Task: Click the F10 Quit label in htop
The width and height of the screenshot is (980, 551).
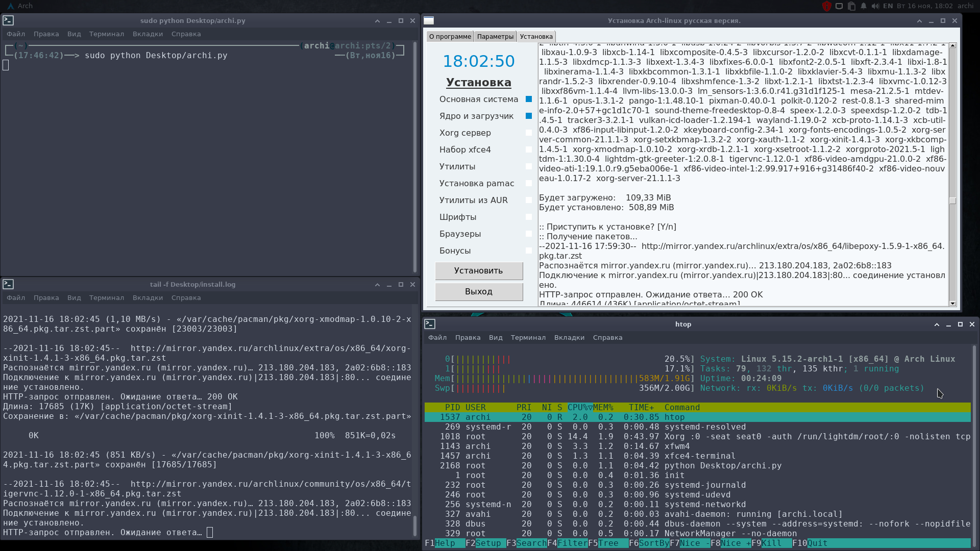Action: point(817,543)
